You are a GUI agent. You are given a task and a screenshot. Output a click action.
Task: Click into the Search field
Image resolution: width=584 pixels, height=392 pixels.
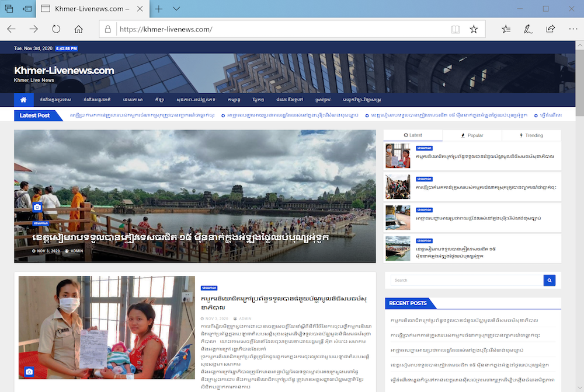(467, 281)
